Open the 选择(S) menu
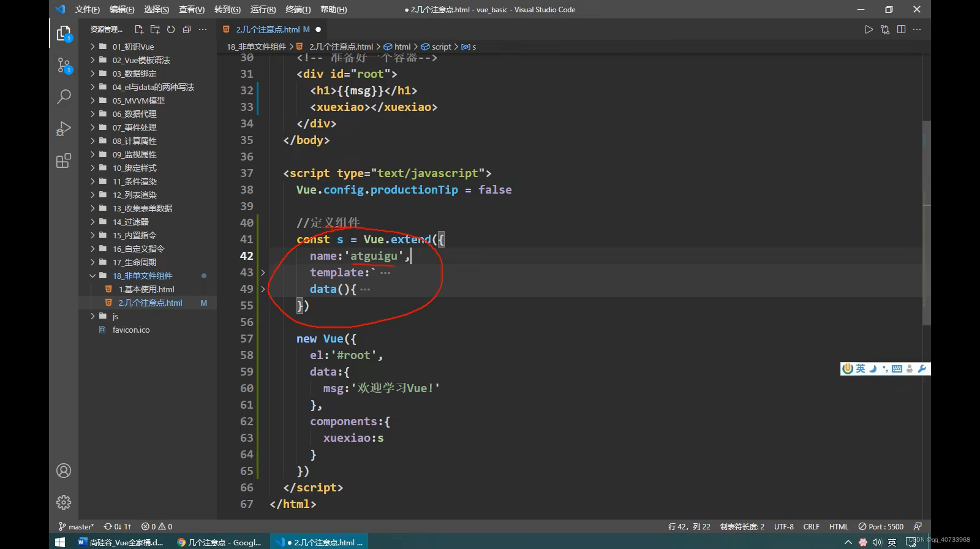The height and width of the screenshot is (549, 980). pyautogui.click(x=157, y=9)
